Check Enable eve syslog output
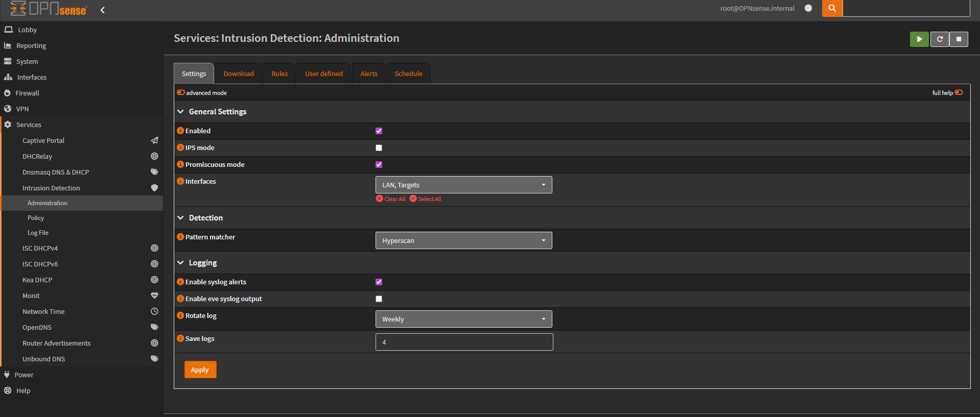Viewport: 980px width, 417px height. (x=379, y=299)
